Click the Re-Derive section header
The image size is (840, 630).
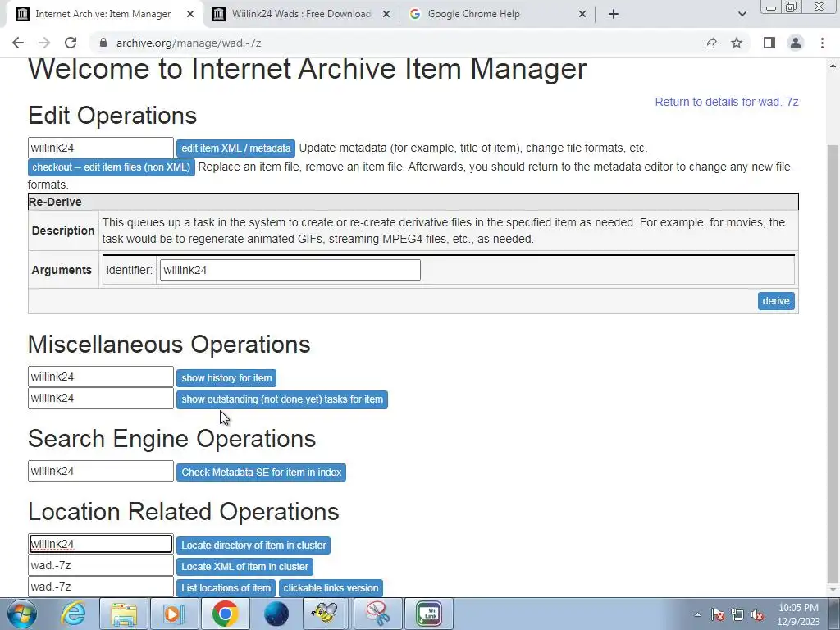point(413,202)
